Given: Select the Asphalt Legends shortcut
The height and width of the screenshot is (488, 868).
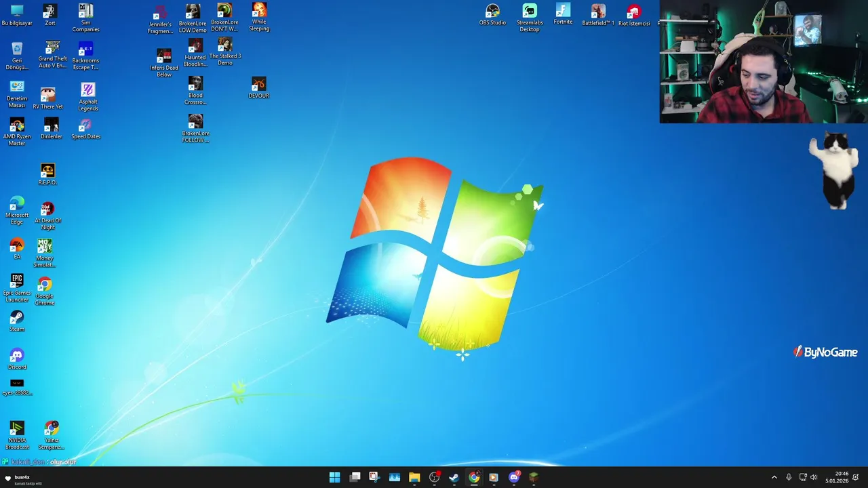Looking at the screenshot, I should click(88, 97).
